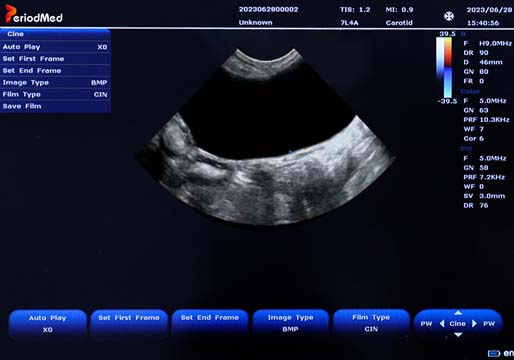Screen dimensions: 514x360
Task: Click the GN 63 color gain
Action: tap(476, 110)
